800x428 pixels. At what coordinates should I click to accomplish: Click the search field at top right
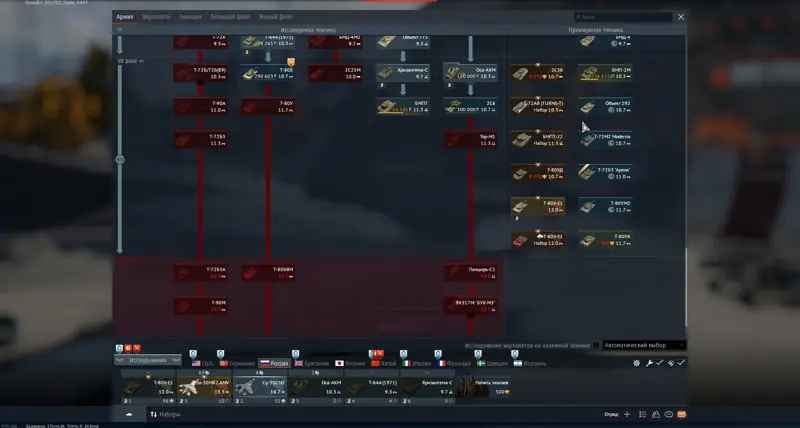click(623, 17)
